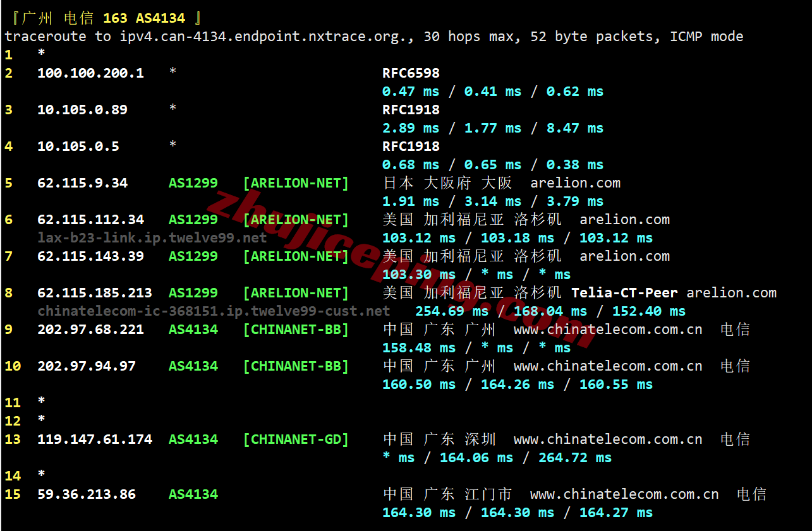Open the lax-b23-link.ip.twelve99.net hostname
The image size is (812, 531).
coord(152,238)
